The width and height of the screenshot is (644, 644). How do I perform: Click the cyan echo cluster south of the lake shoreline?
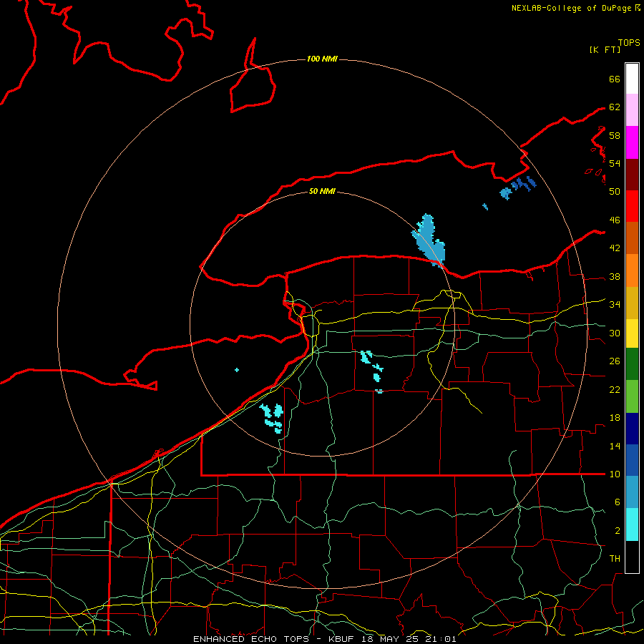(272, 418)
